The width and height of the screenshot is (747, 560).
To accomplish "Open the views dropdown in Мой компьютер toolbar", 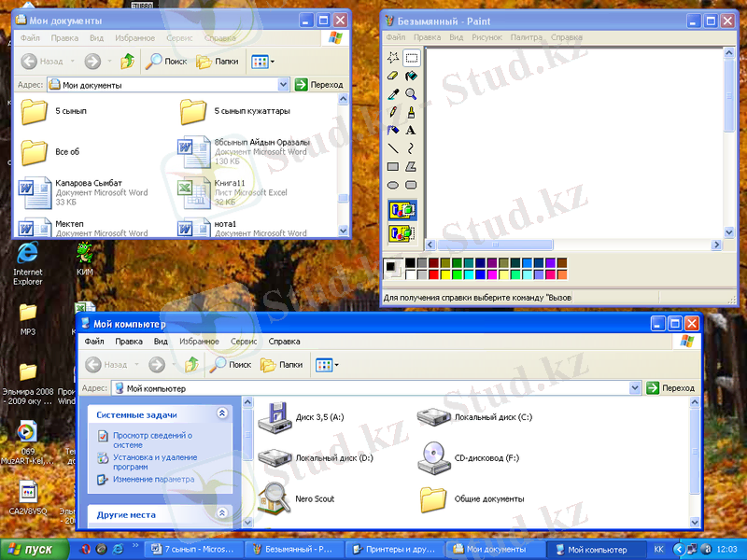I will click(327, 365).
